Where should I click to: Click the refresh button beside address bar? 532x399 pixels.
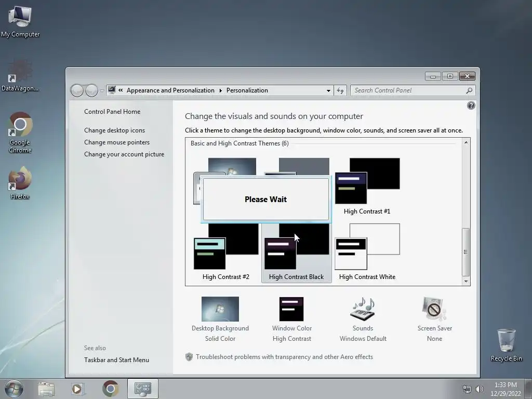340,90
